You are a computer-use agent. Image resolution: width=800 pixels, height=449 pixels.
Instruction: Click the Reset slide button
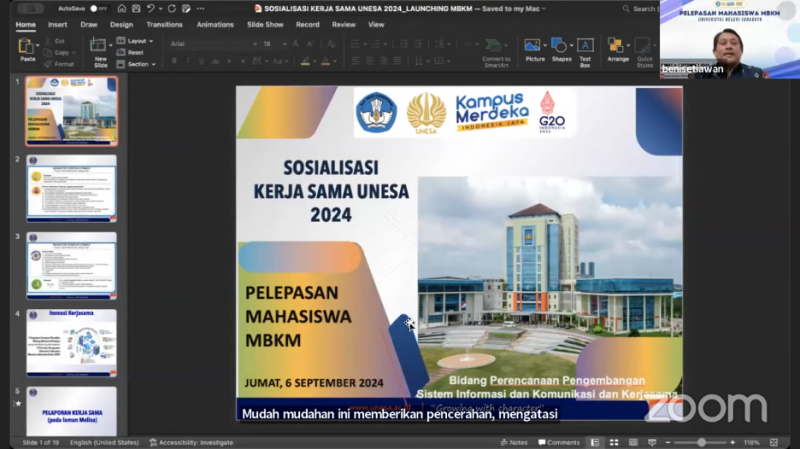pyautogui.click(x=131, y=53)
